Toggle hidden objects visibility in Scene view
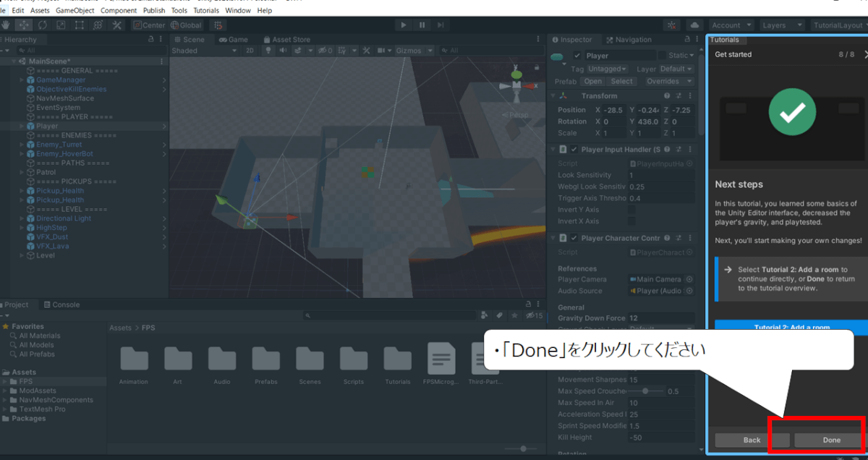868x460 pixels. pos(325,51)
